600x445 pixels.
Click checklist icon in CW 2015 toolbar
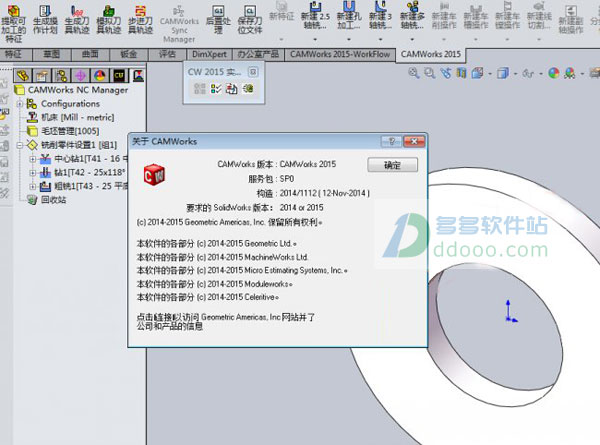tap(216, 89)
